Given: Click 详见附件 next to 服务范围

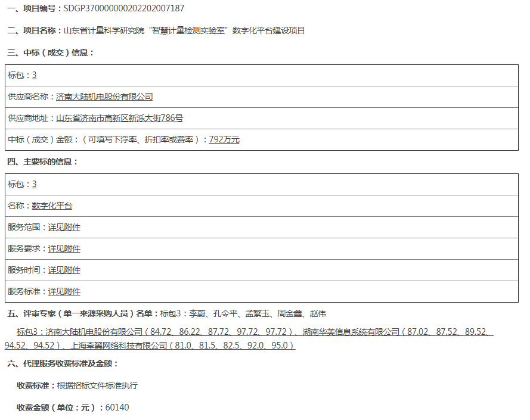Looking at the screenshot, I should coord(64,227).
